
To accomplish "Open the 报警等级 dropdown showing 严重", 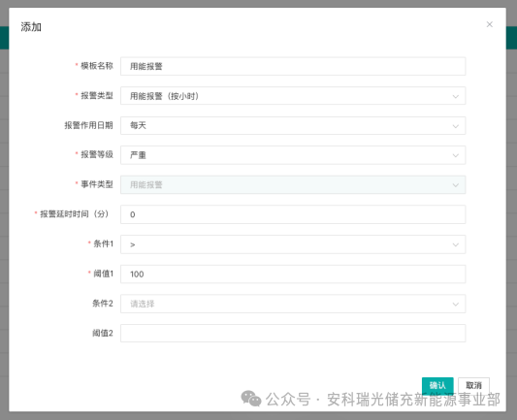I will (293, 155).
